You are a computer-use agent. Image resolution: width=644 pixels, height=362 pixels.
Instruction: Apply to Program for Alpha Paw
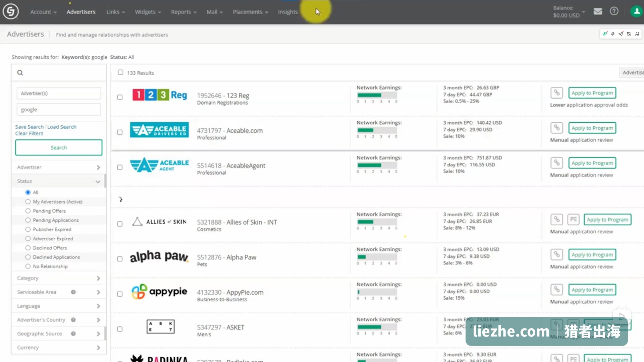(x=592, y=255)
